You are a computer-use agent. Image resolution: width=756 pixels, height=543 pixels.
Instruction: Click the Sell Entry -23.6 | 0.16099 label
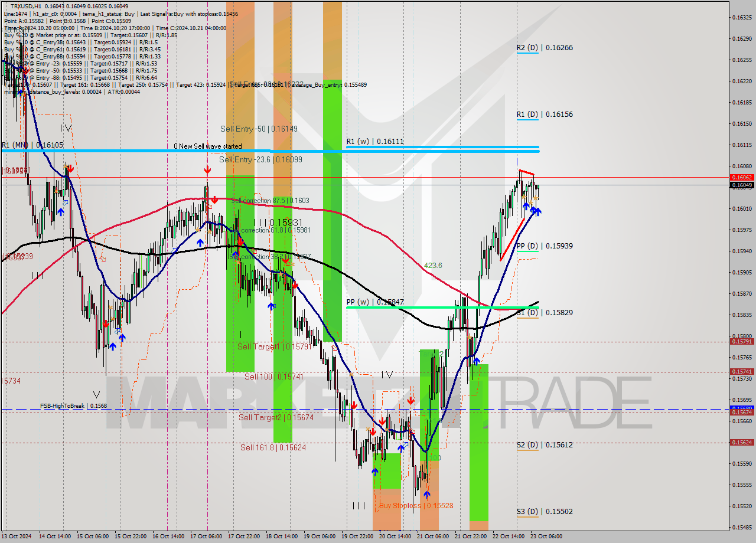260,159
